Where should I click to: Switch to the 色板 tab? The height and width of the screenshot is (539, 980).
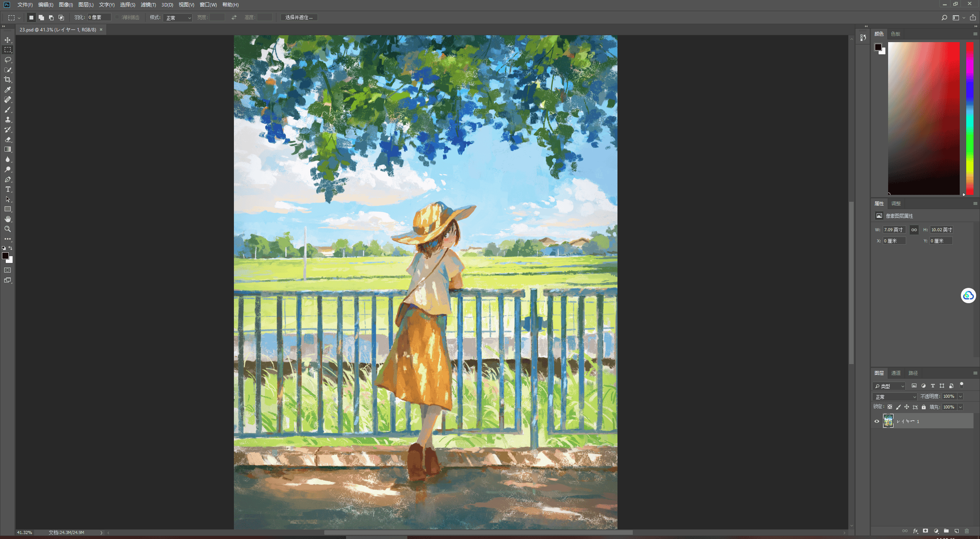tap(895, 34)
